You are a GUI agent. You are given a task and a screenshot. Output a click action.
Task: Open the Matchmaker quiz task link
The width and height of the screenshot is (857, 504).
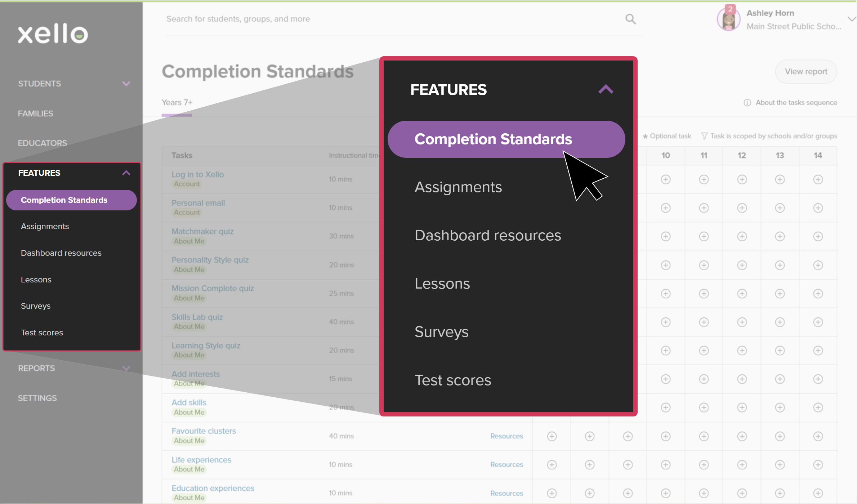202,231
